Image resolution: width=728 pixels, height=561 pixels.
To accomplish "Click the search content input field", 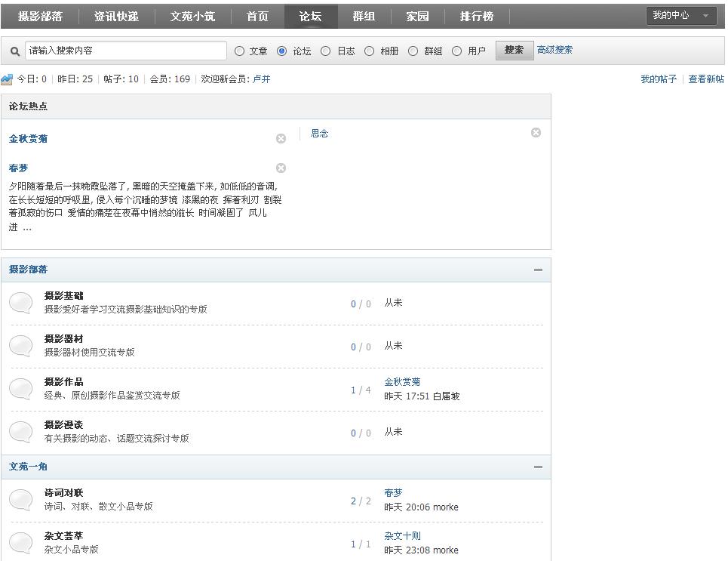I will pos(125,51).
